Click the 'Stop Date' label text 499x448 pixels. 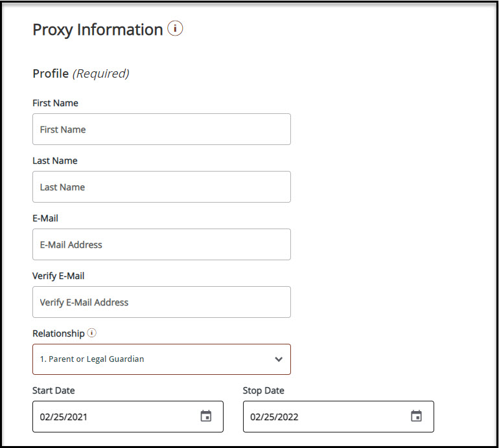tap(263, 390)
